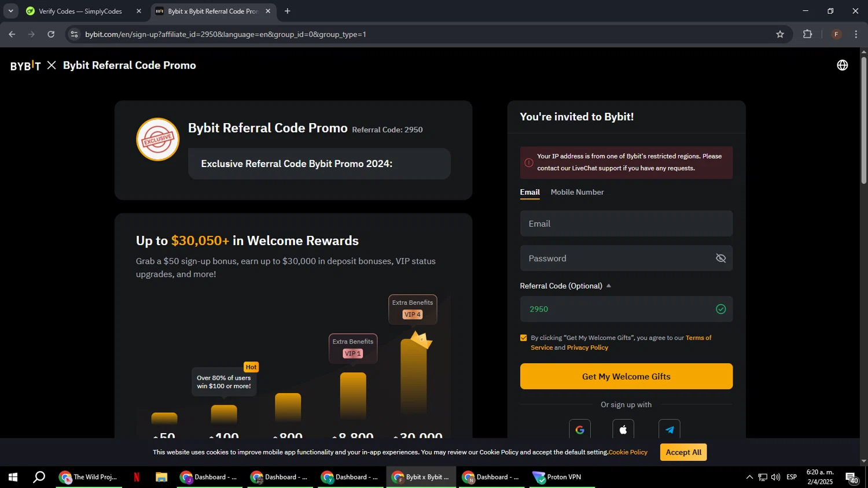Click 'Exclusive Referral Code Bybit Promo 2024:' banner
868x488 pixels.
pyautogui.click(x=319, y=164)
